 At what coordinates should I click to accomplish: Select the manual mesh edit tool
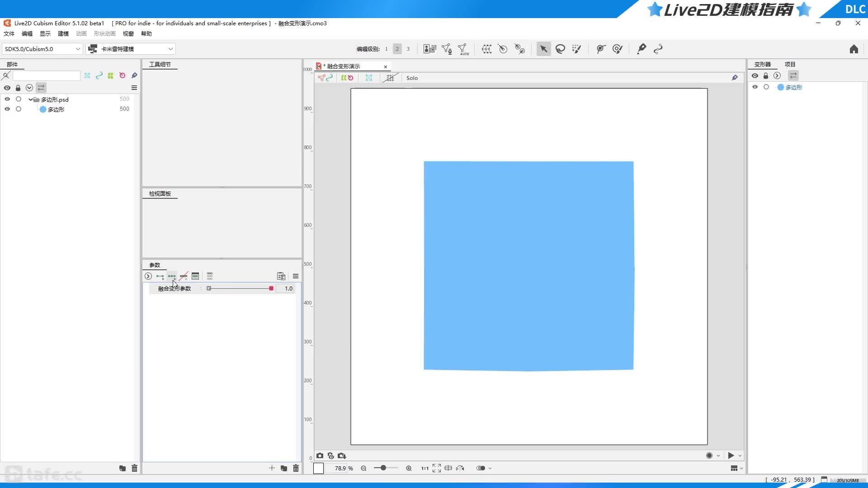click(x=447, y=49)
